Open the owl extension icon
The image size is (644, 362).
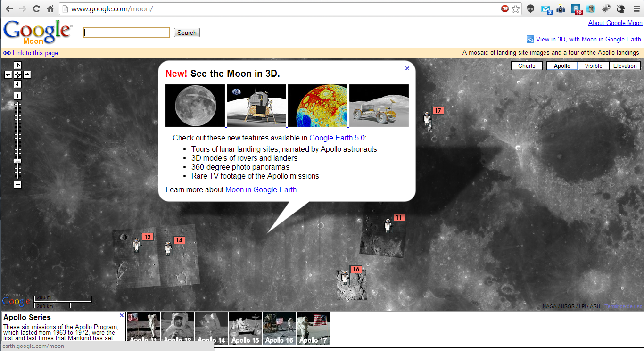pyautogui.click(x=591, y=8)
